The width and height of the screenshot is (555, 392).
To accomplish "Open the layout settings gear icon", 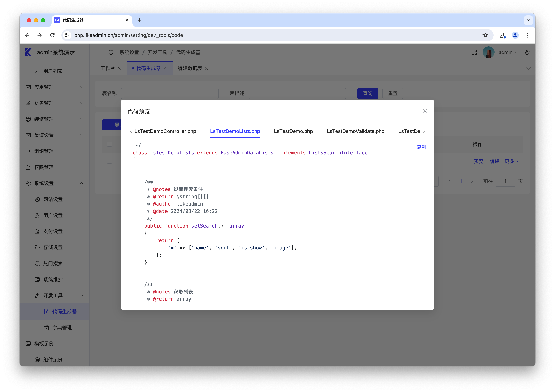I will [x=527, y=52].
